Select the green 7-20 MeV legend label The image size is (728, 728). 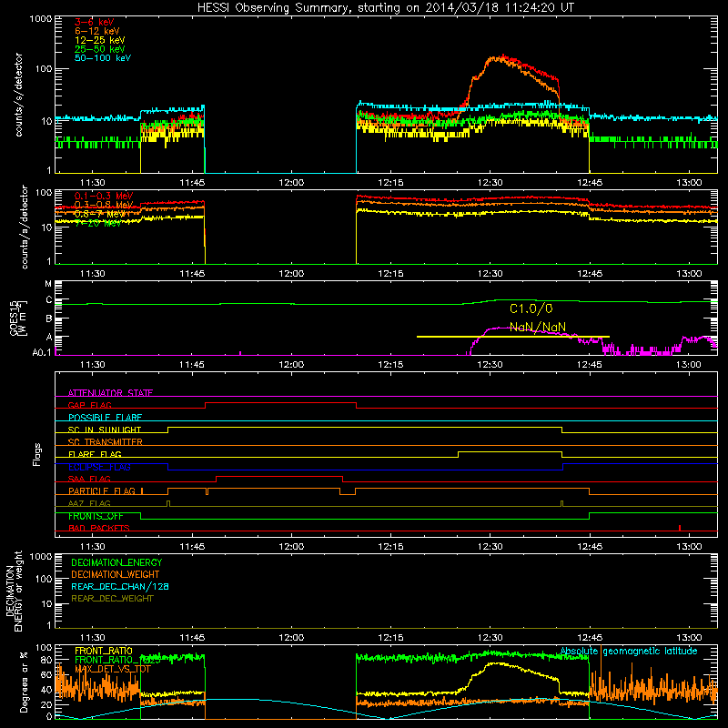click(x=98, y=223)
